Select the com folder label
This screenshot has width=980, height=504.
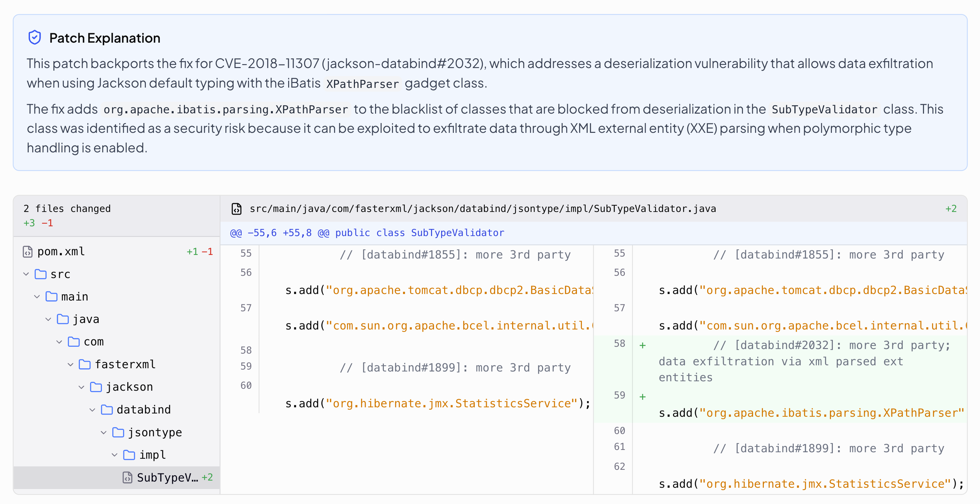93,342
